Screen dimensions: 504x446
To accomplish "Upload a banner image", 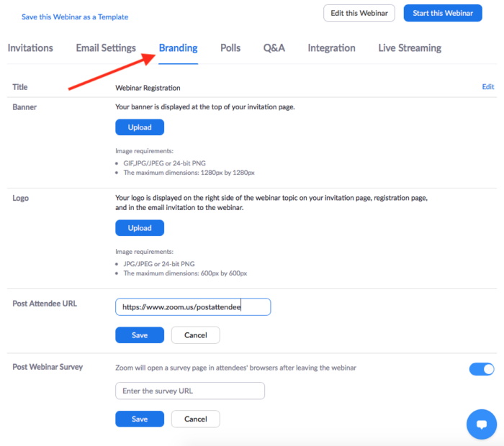I will (140, 127).
